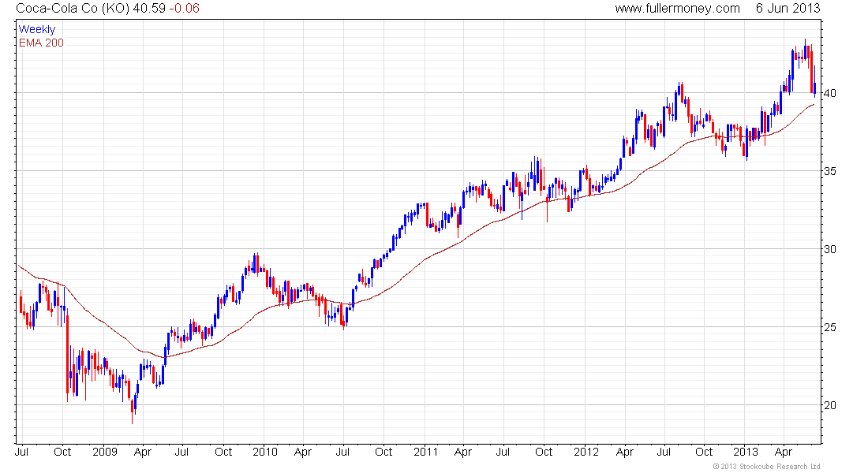This screenshot has height=473, width=868.
Task: Click the 2011 year axis label
Action: 425,452
